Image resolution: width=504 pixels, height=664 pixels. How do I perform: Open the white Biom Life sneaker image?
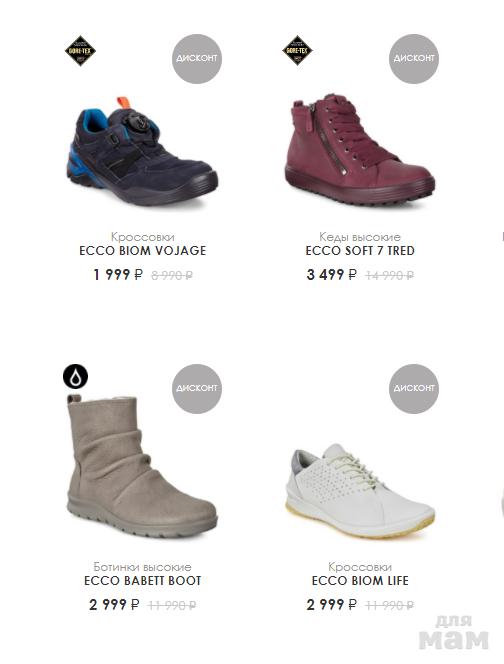click(360, 491)
